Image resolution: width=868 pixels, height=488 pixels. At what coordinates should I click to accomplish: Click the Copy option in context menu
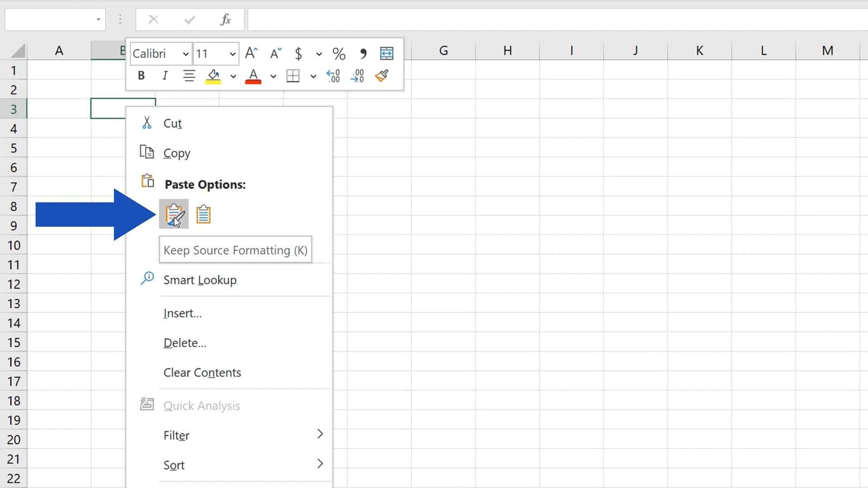[177, 153]
